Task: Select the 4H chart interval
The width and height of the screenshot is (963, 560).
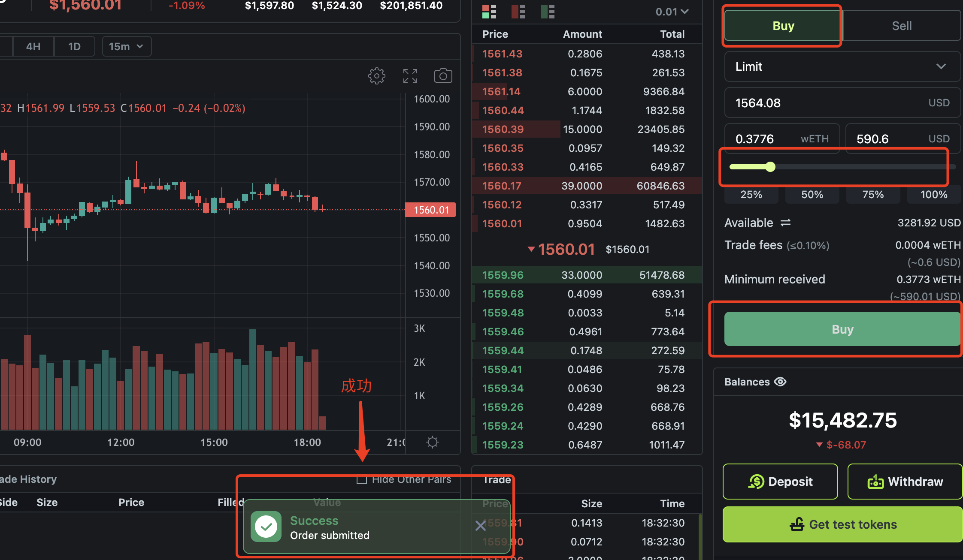Action: pyautogui.click(x=33, y=46)
